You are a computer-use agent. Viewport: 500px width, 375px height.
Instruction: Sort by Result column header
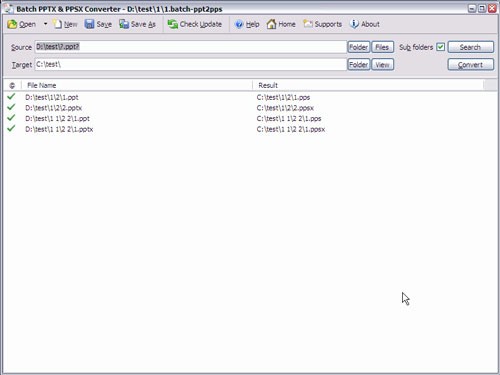tap(368, 85)
